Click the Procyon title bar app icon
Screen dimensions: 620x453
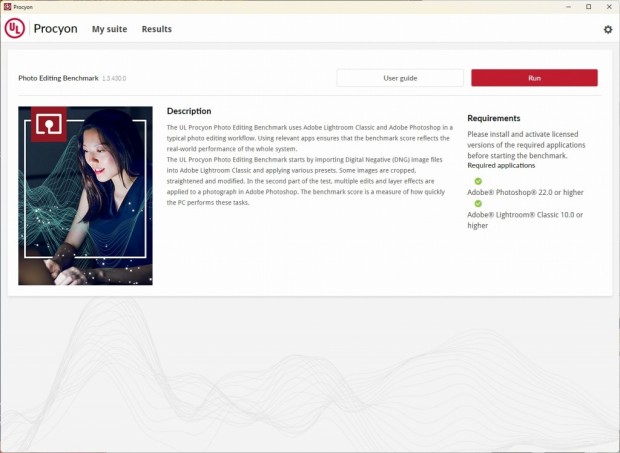point(7,7)
